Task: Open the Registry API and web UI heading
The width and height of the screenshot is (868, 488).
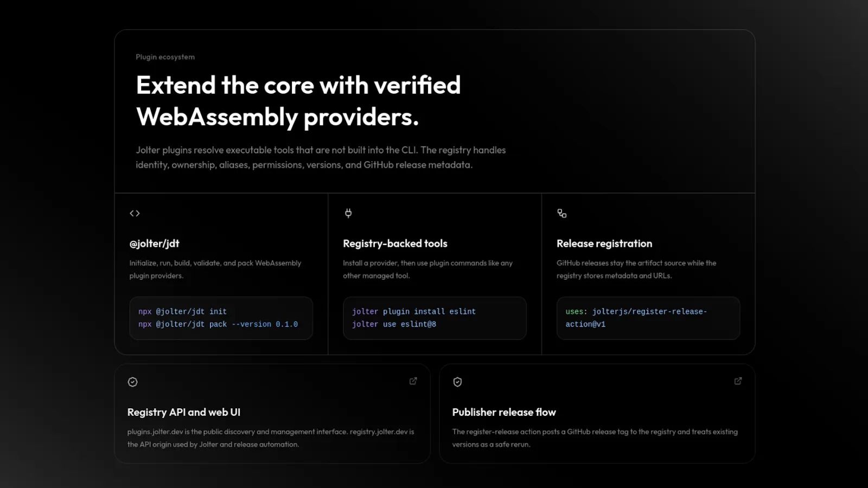Action: 184,412
